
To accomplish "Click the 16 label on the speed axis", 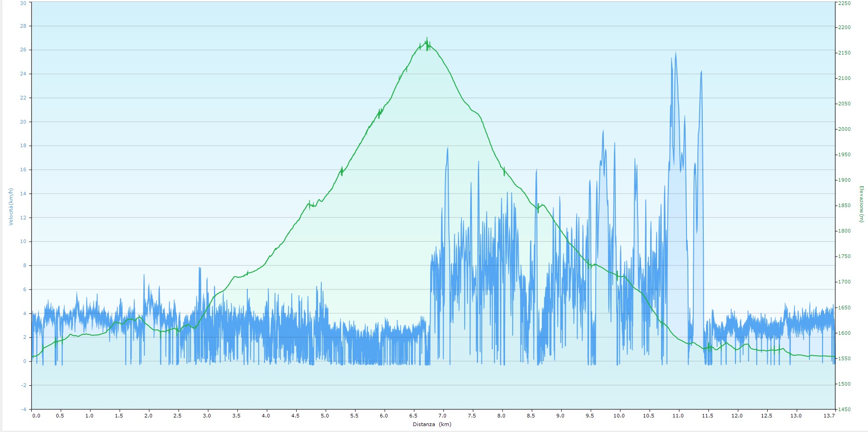I will [24, 170].
